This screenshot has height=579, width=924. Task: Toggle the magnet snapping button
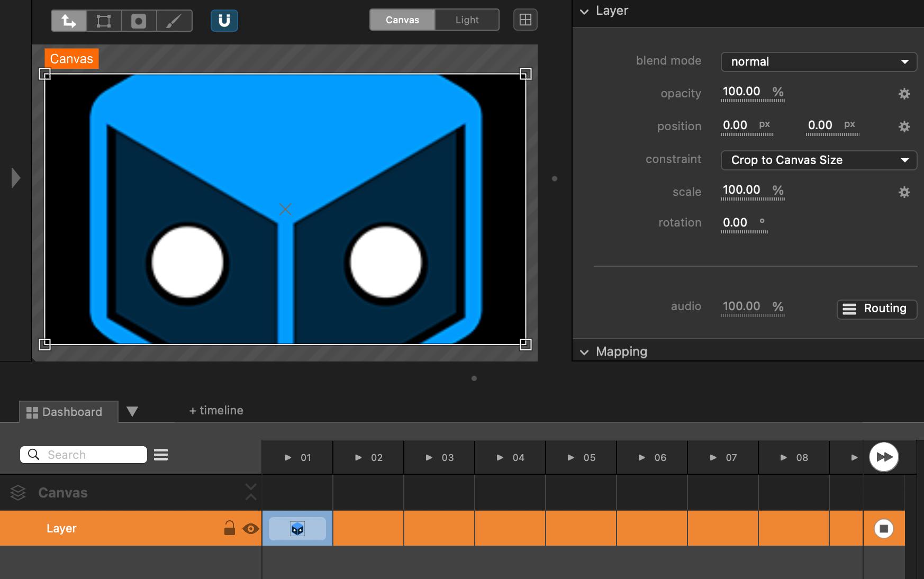pos(224,21)
